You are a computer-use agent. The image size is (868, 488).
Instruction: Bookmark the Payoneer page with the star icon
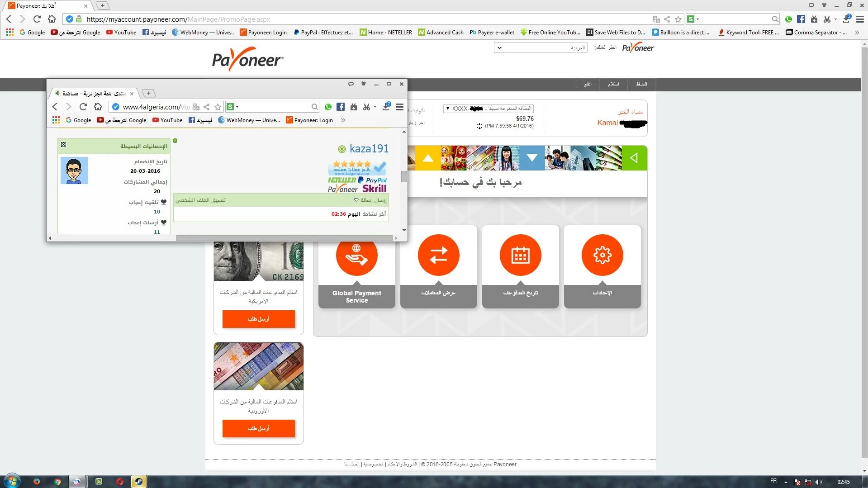click(678, 19)
